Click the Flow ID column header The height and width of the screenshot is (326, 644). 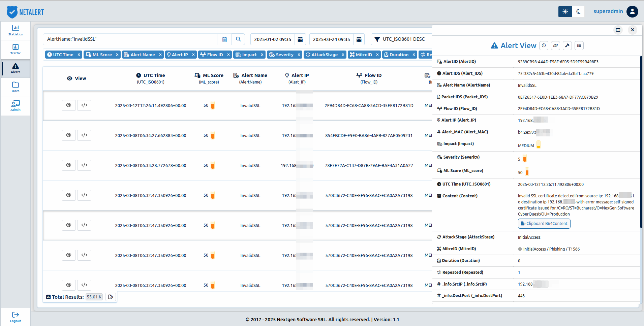coord(369,78)
